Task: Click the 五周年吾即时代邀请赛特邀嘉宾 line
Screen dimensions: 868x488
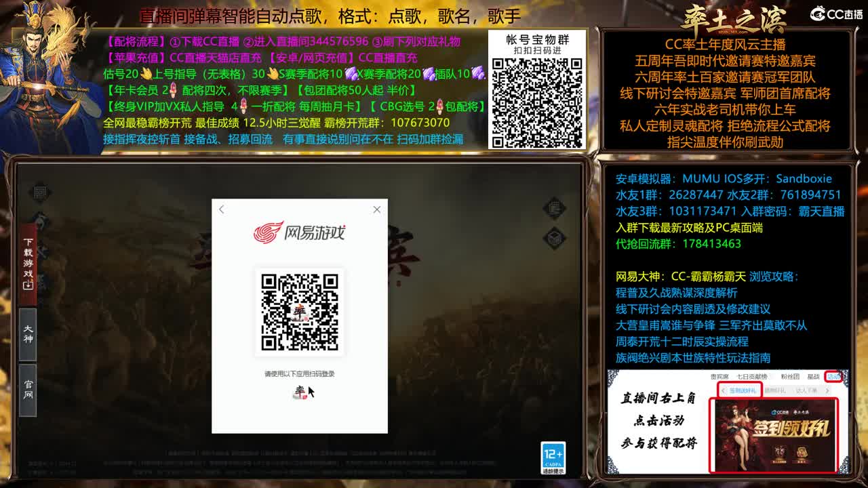Action: 725,61
